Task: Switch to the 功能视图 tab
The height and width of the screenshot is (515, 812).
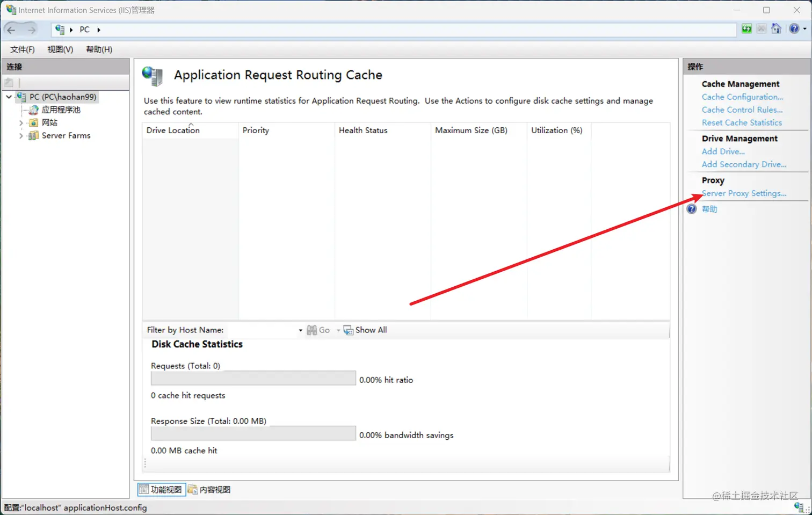Action: click(x=161, y=490)
